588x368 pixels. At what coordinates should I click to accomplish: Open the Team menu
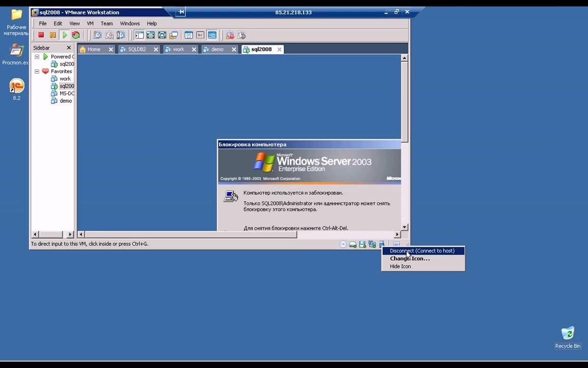click(107, 24)
